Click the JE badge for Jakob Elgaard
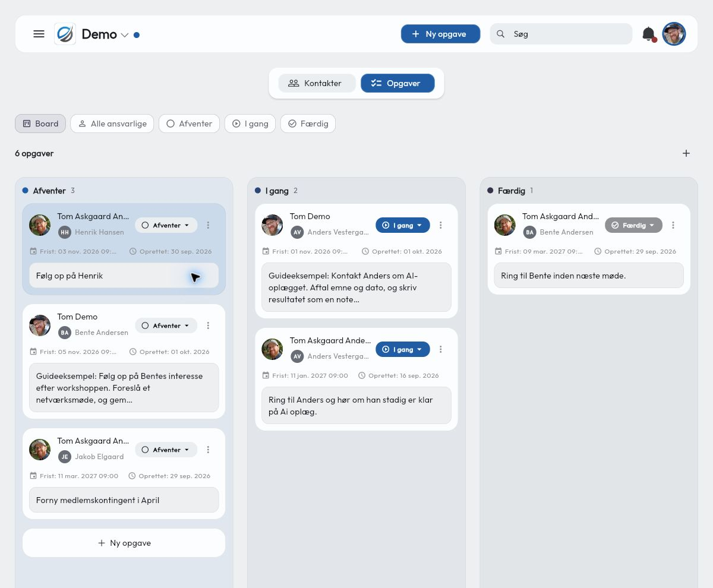The image size is (713, 588). pyautogui.click(x=65, y=457)
